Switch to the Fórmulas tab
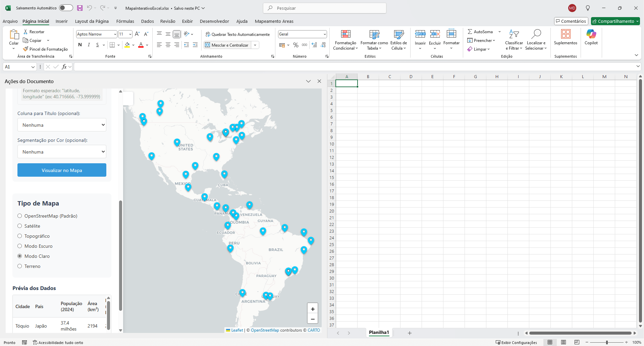This screenshot has height=346, width=644. click(x=125, y=21)
